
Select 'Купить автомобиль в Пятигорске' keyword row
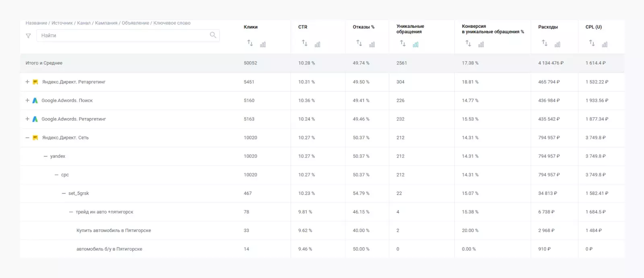[x=114, y=230]
